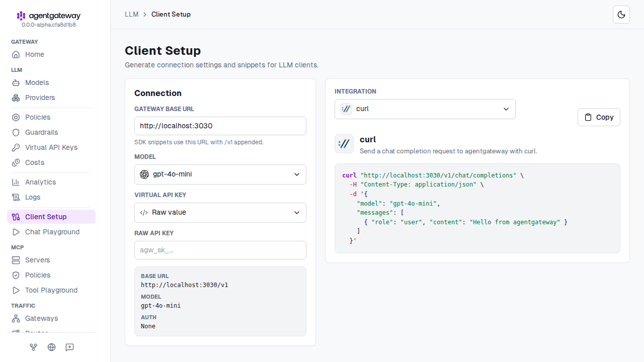
Task: Click the chevron arrow in the Integration selector
Action: 506,109
